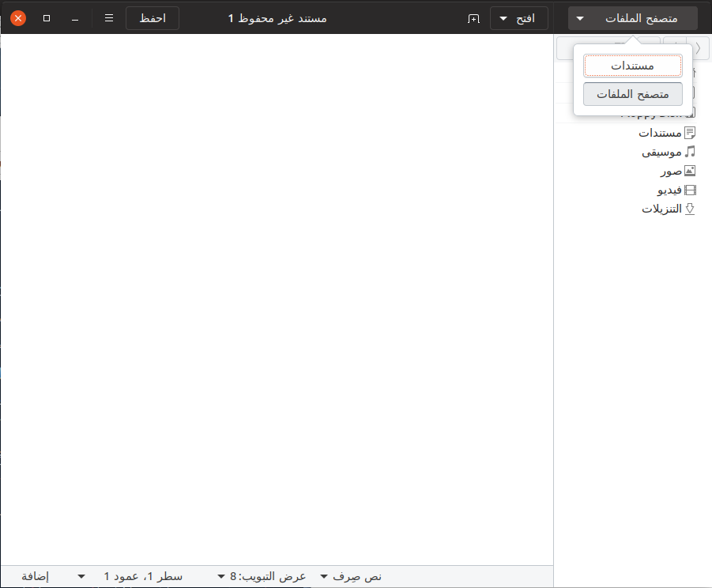Image resolution: width=712 pixels, height=588 pixels.
Task: Expand the متصفح الملفات side panel dropdown
Action: coord(632,18)
